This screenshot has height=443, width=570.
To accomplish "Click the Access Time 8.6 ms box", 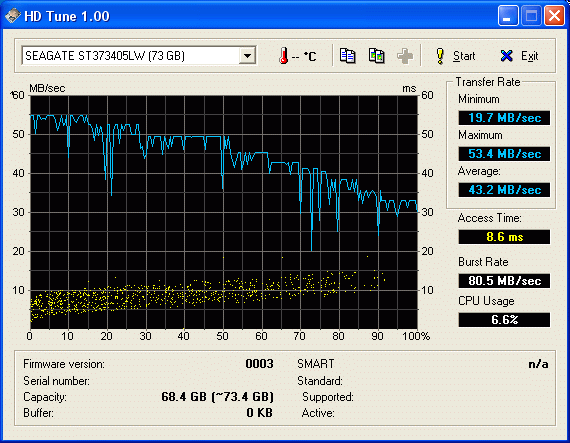I will click(x=504, y=237).
